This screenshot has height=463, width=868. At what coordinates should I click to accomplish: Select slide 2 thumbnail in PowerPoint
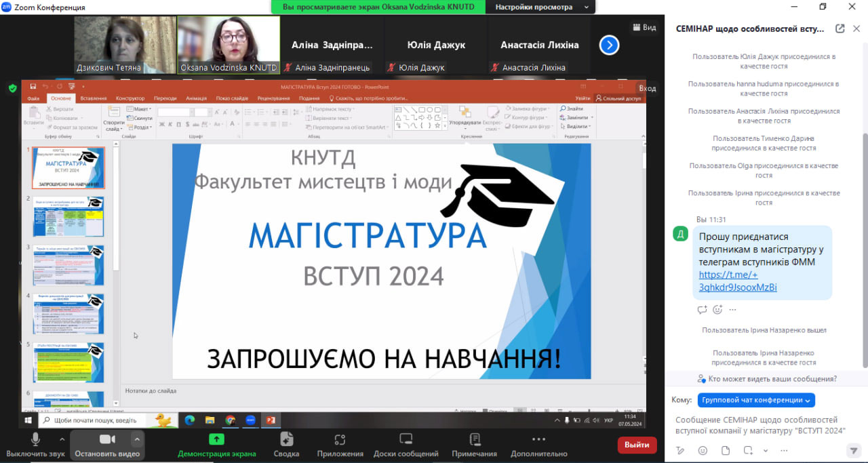pos(68,216)
